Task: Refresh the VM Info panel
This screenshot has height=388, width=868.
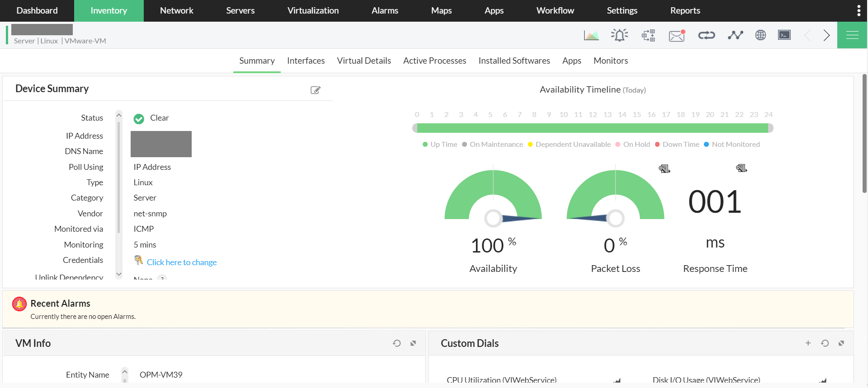Action: (x=396, y=343)
